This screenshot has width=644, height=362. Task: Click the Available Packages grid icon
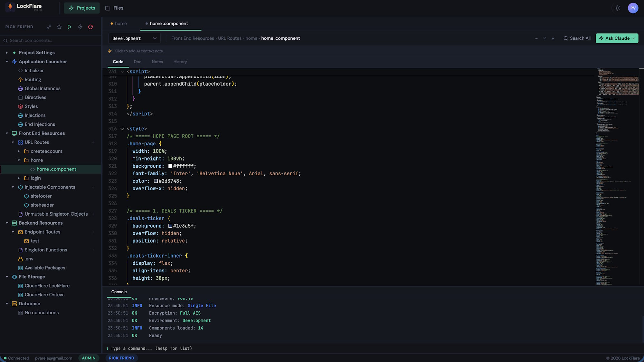(20, 268)
